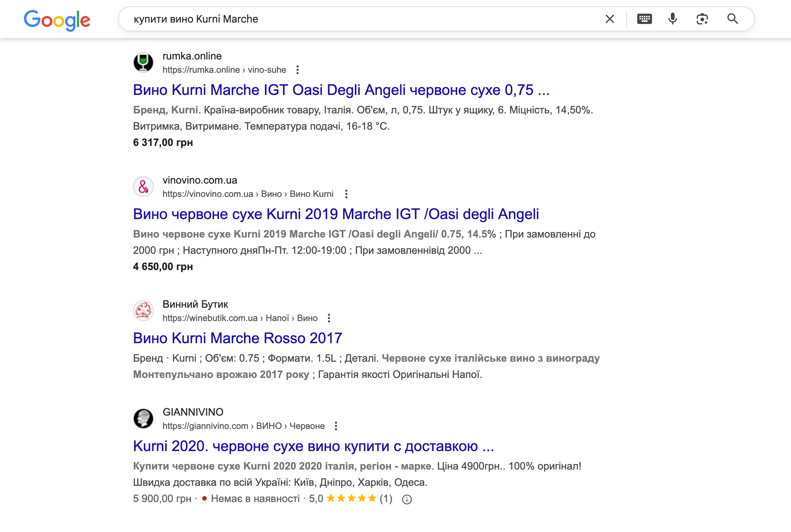Click the vinovino.com.ua site name
Image resolution: width=791 pixels, height=532 pixels.
tap(200, 180)
